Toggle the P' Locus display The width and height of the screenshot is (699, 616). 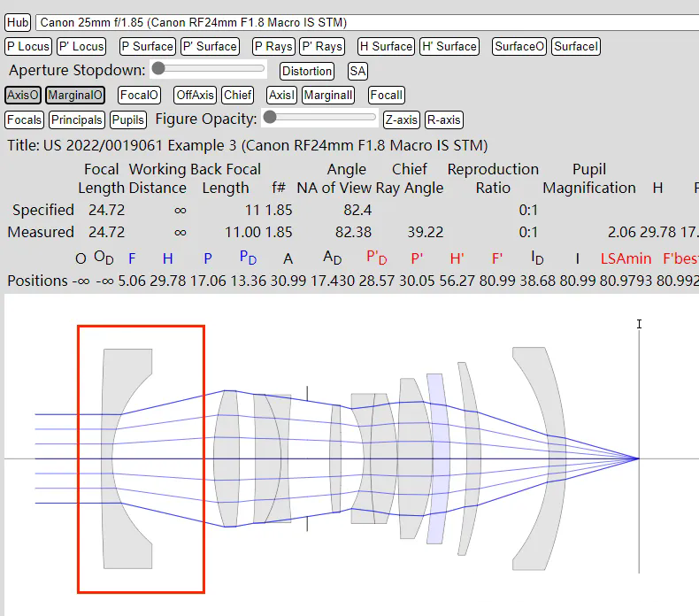81,46
